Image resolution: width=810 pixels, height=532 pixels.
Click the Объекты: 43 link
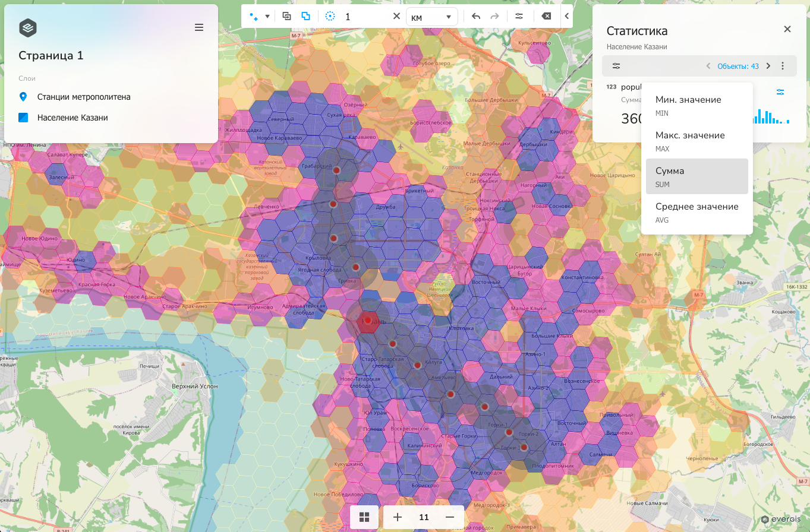738,66
